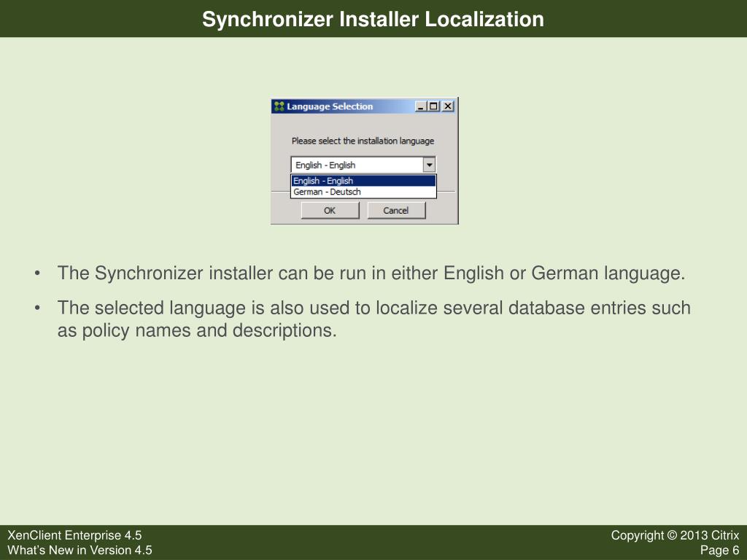The height and width of the screenshot is (560, 747).
Task: Open the installation language dropdown arrow
Action: 429,165
